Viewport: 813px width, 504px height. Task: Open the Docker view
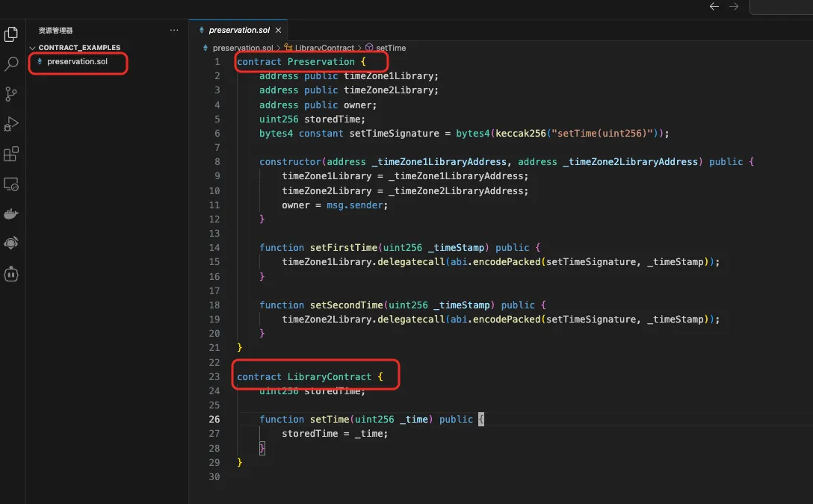[x=11, y=214]
